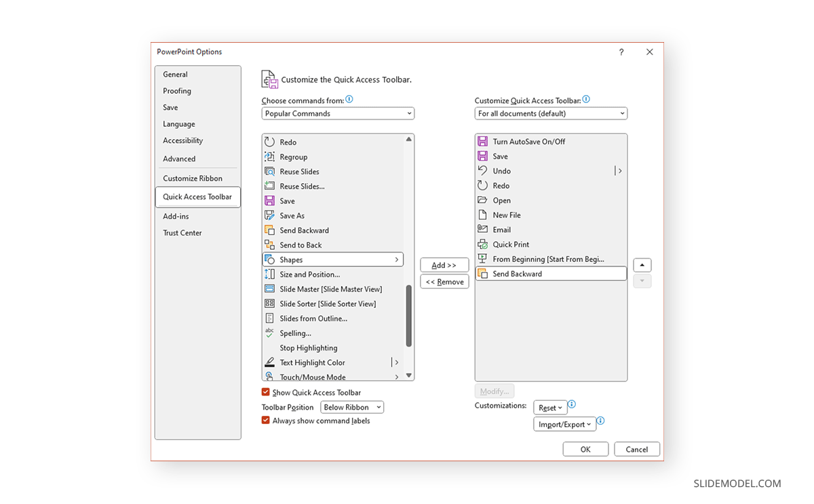Open the Import/Export dropdown

(x=565, y=425)
